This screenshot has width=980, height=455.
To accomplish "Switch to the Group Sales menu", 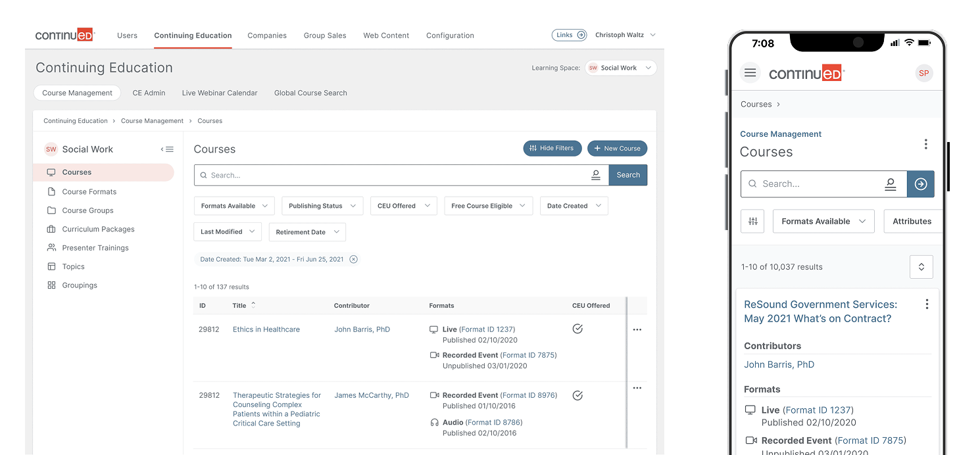I will point(325,36).
